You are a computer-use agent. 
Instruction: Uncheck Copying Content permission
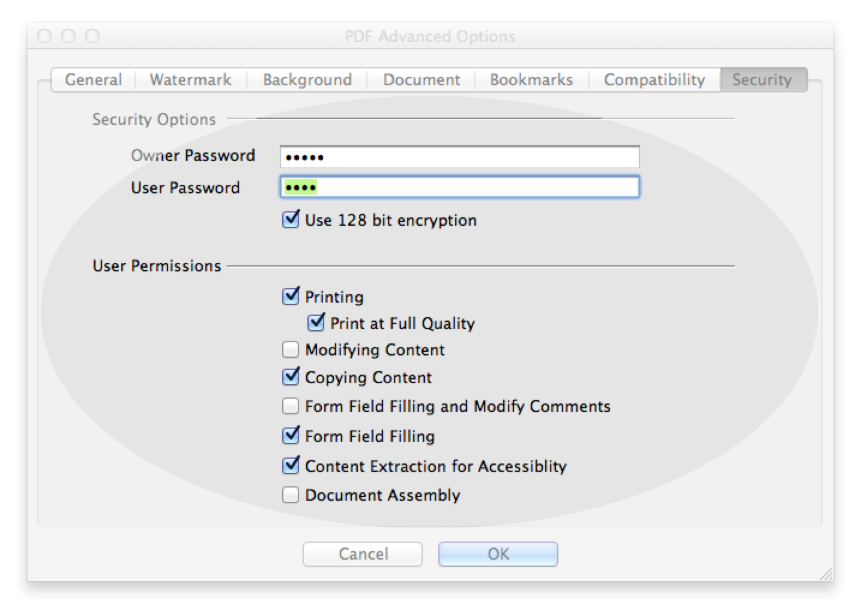[x=291, y=377]
